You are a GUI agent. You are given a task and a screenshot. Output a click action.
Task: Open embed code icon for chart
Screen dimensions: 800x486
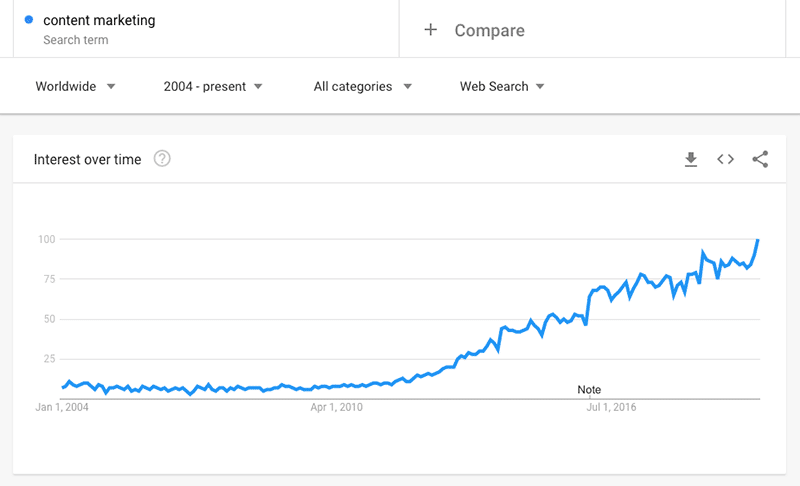[x=726, y=159]
